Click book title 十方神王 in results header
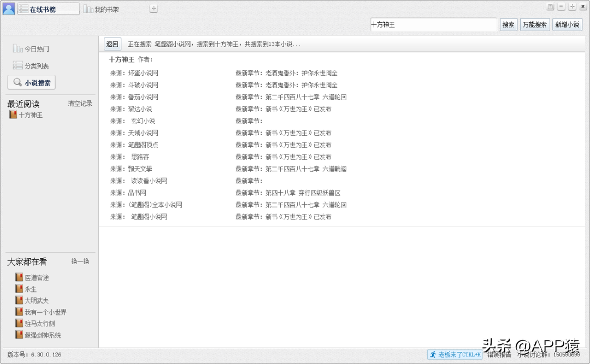 point(121,59)
